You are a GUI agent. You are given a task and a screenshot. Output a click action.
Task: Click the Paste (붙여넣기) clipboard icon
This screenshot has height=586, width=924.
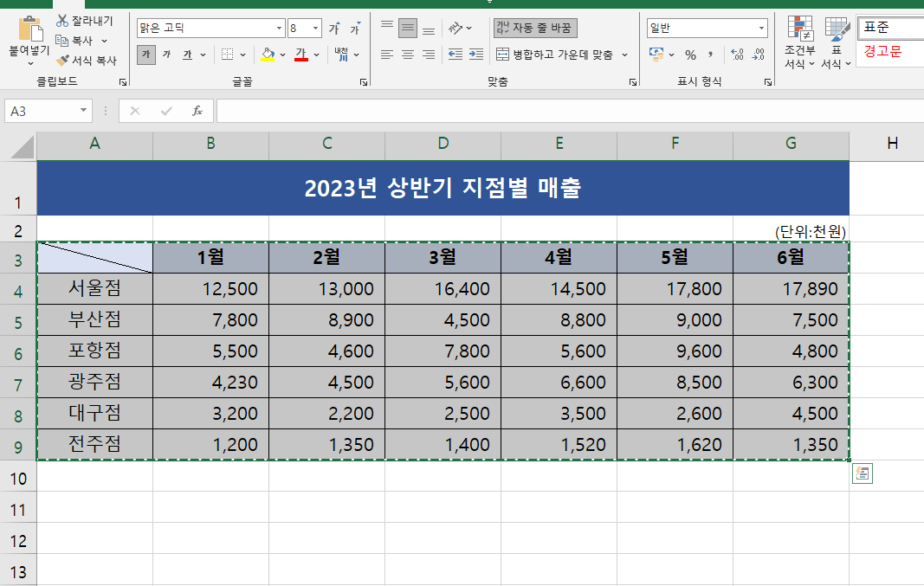(x=29, y=29)
